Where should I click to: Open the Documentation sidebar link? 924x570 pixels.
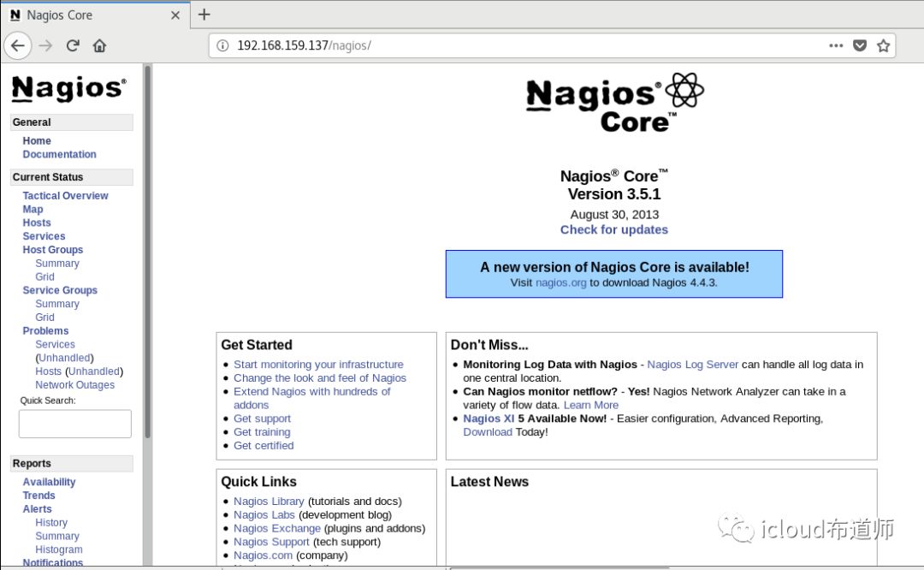point(59,154)
